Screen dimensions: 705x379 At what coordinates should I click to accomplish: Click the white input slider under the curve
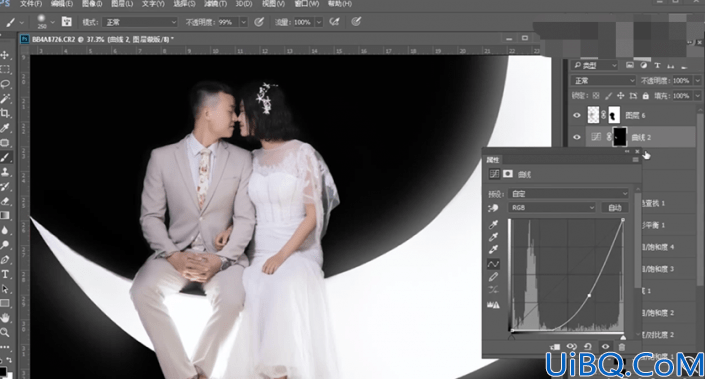623,337
